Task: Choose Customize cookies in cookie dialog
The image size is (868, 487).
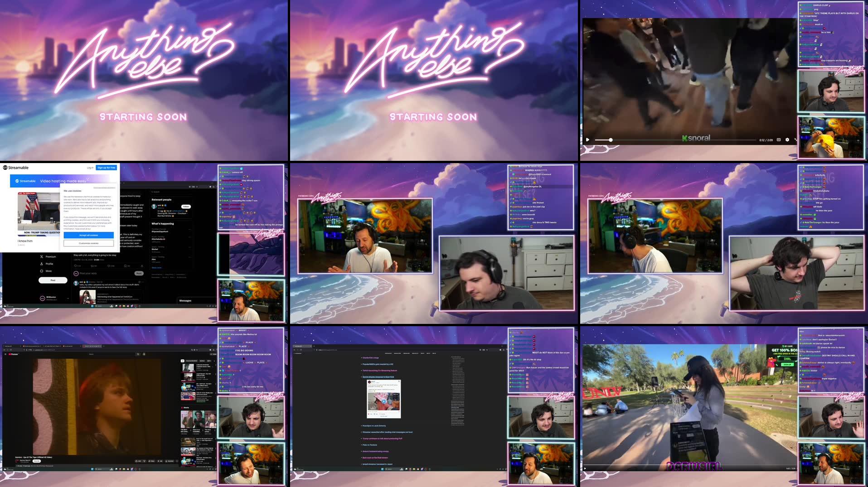Action: click(88, 243)
